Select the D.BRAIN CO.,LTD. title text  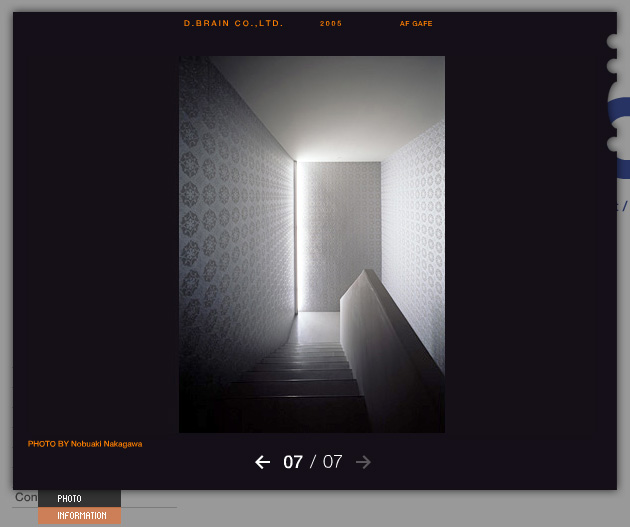[x=233, y=23]
